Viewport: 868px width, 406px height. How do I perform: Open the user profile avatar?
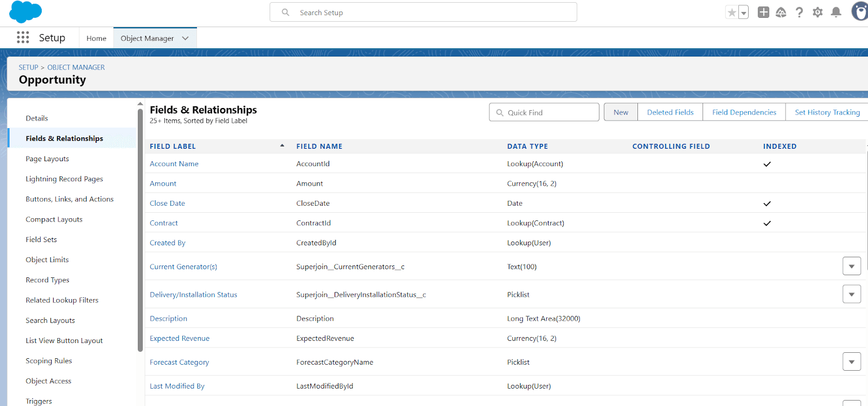point(860,11)
